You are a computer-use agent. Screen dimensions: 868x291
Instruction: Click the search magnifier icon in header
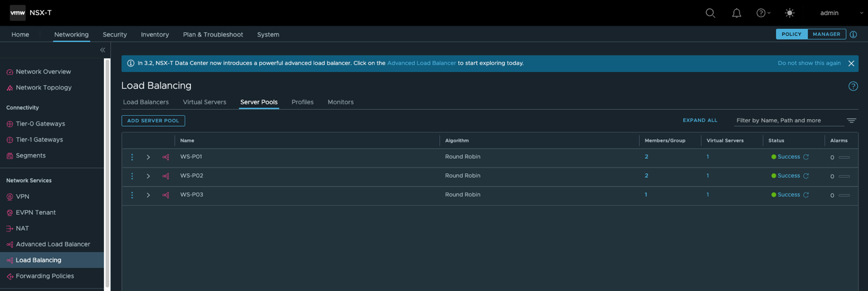click(x=710, y=13)
